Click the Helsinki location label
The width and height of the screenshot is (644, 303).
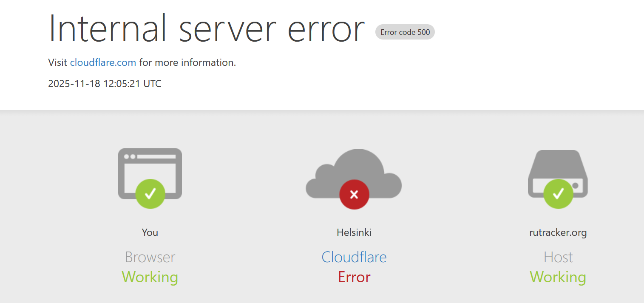click(354, 232)
